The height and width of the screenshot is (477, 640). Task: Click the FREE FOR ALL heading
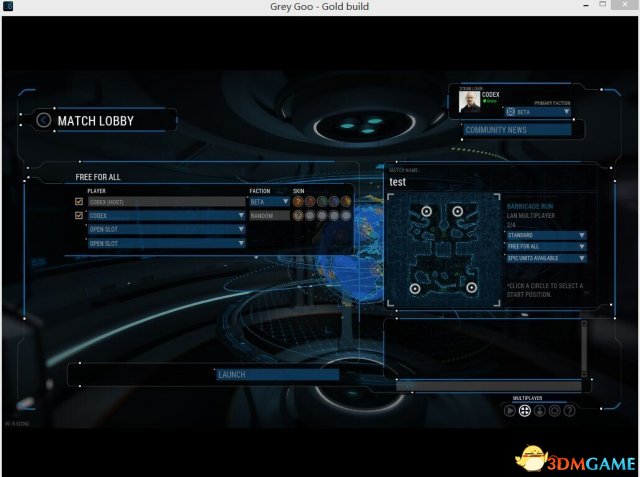[98, 177]
